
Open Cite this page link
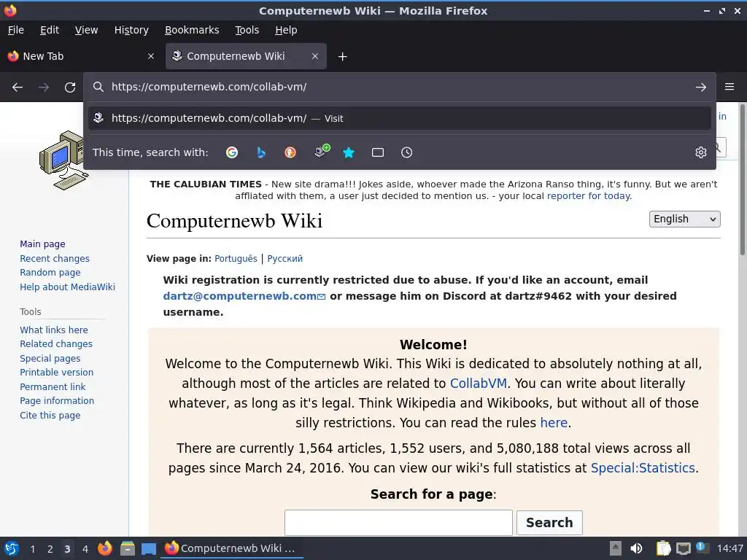(50, 415)
